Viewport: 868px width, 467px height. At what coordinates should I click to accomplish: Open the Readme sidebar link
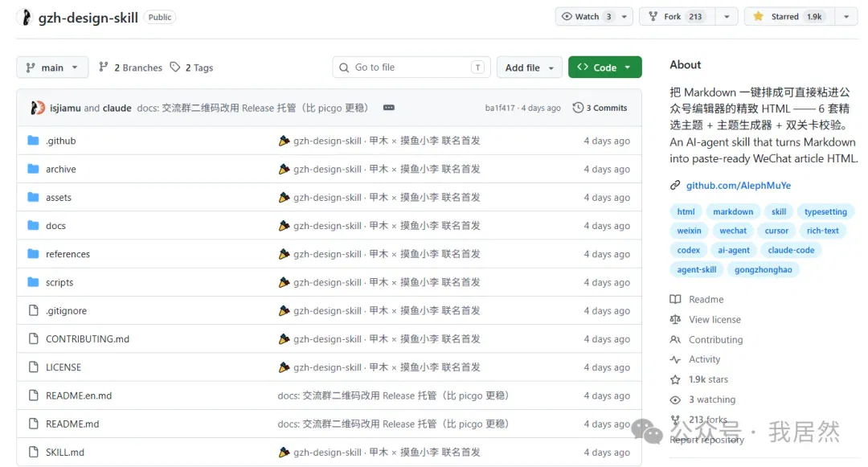point(706,299)
